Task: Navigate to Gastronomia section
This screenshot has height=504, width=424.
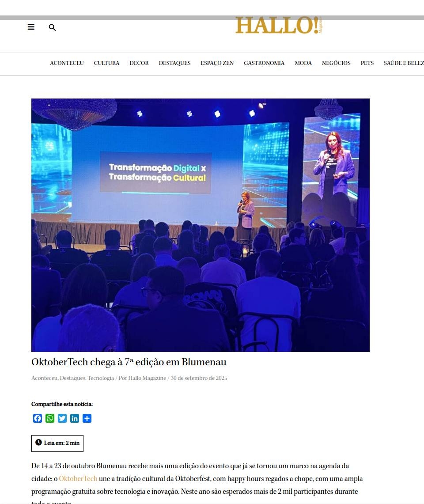Action: 264,63
